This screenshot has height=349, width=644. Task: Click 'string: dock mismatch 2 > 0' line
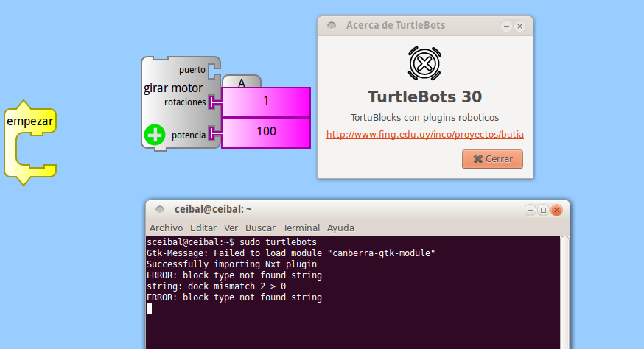tap(216, 286)
